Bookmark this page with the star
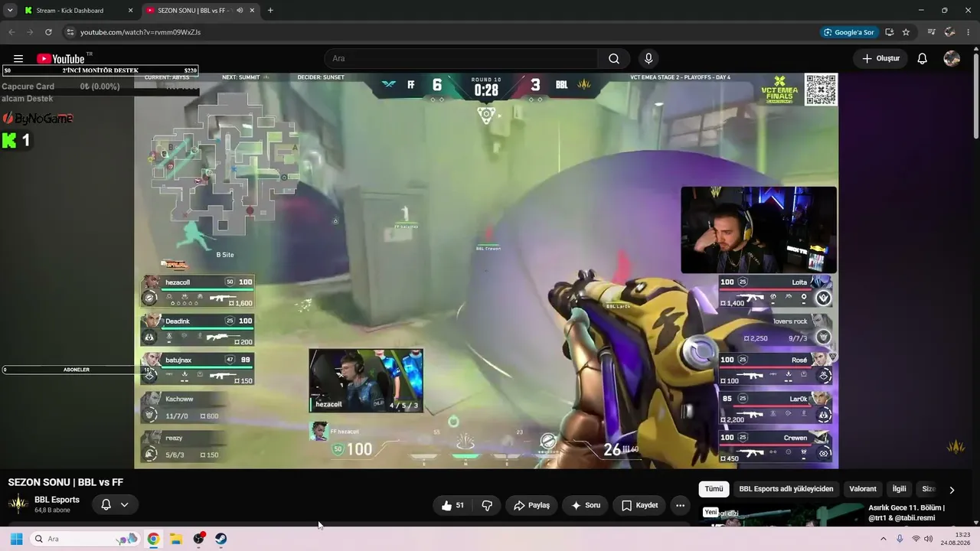 click(906, 32)
